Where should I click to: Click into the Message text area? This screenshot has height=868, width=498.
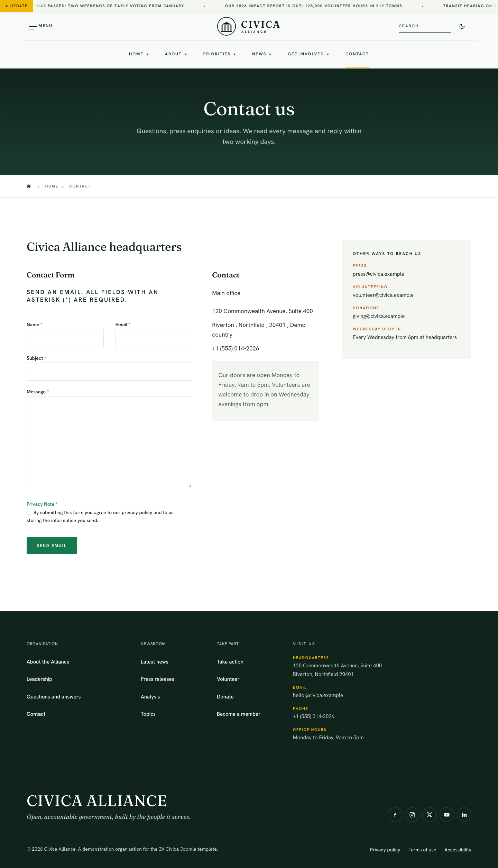(x=109, y=442)
